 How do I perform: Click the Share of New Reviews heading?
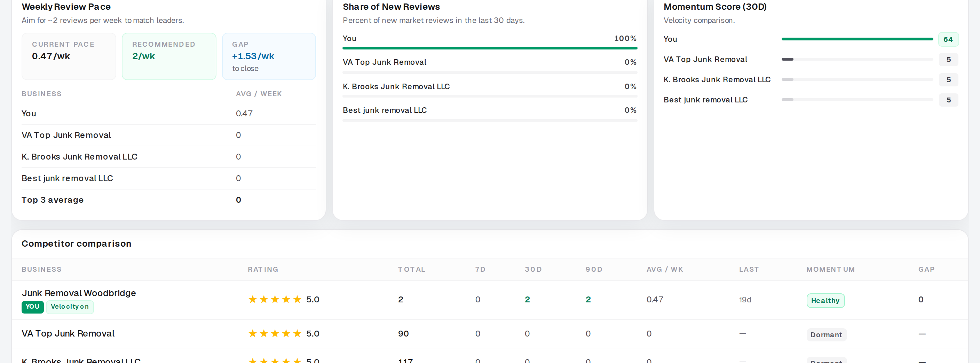click(392, 7)
